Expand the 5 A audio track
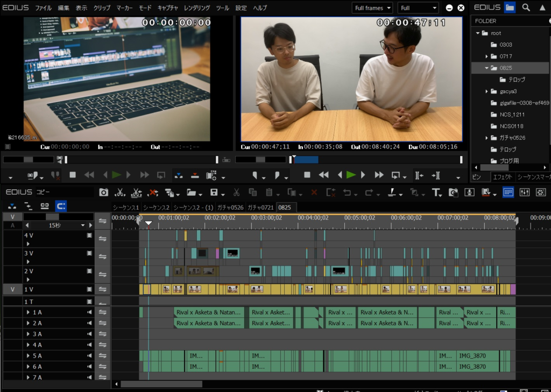551x392 pixels. click(28, 356)
